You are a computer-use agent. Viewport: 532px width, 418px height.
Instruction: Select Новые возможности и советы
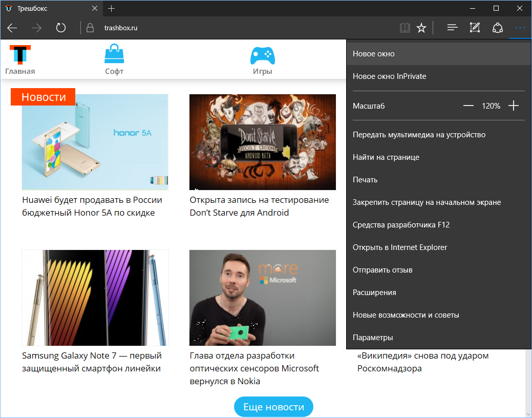coord(439,315)
